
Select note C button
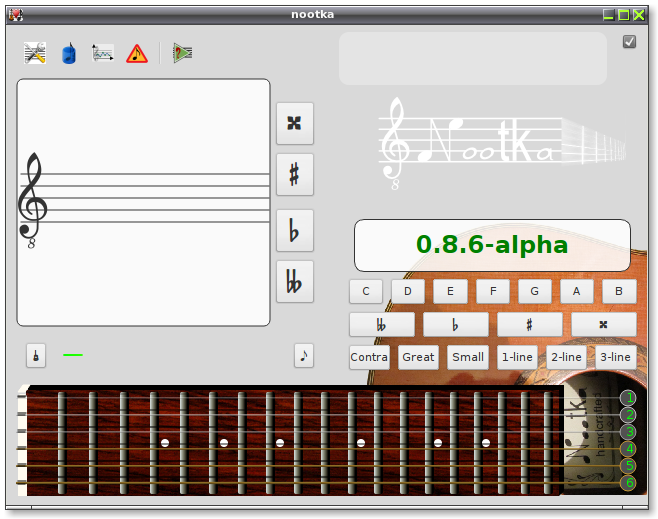pyautogui.click(x=366, y=291)
